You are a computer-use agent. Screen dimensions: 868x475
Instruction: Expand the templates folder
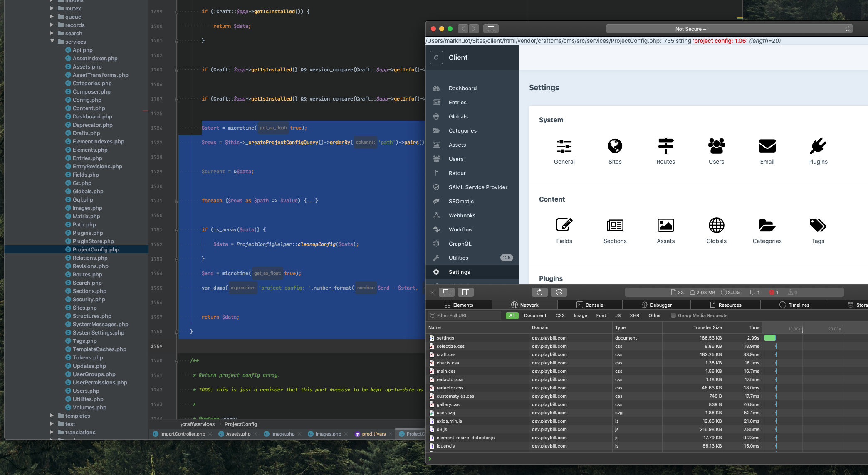(51, 416)
